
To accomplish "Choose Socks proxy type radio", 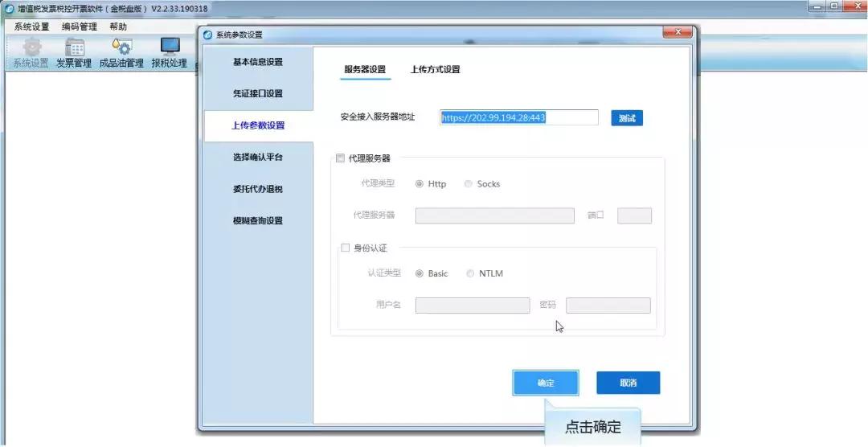I will (x=469, y=184).
